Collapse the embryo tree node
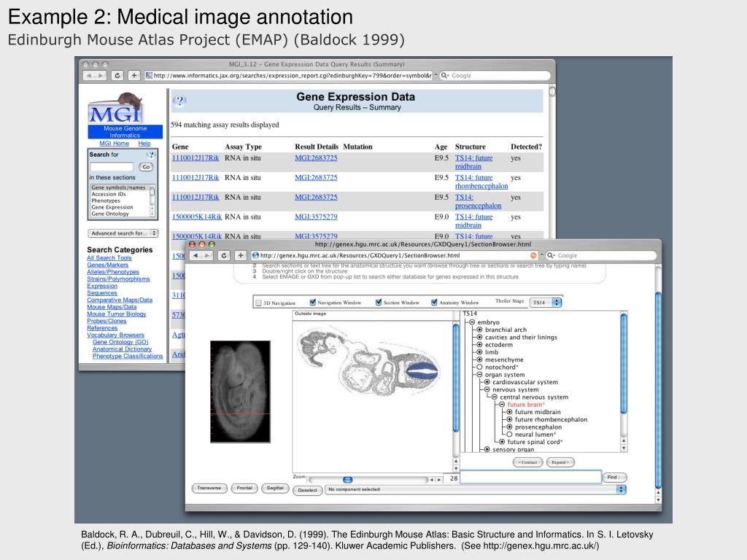The height and width of the screenshot is (560, 747). (x=472, y=322)
